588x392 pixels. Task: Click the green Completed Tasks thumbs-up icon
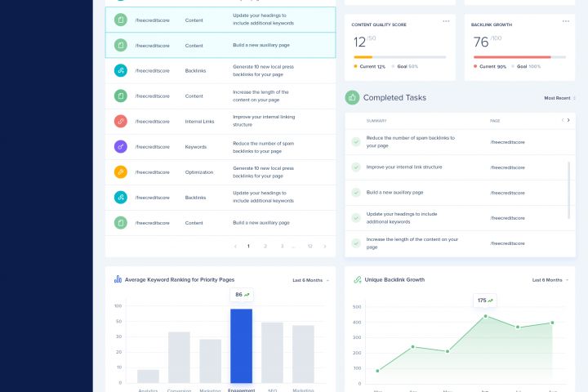coord(352,97)
